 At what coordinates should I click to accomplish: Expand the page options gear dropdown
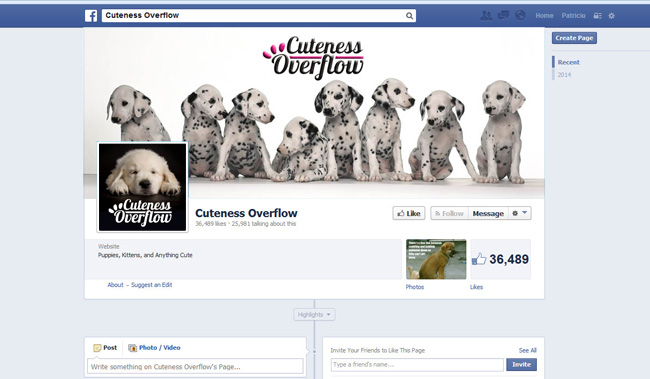[x=520, y=213]
